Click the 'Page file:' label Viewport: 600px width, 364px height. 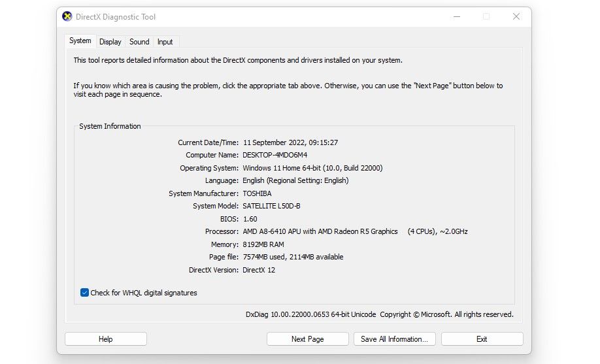tap(224, 257)
